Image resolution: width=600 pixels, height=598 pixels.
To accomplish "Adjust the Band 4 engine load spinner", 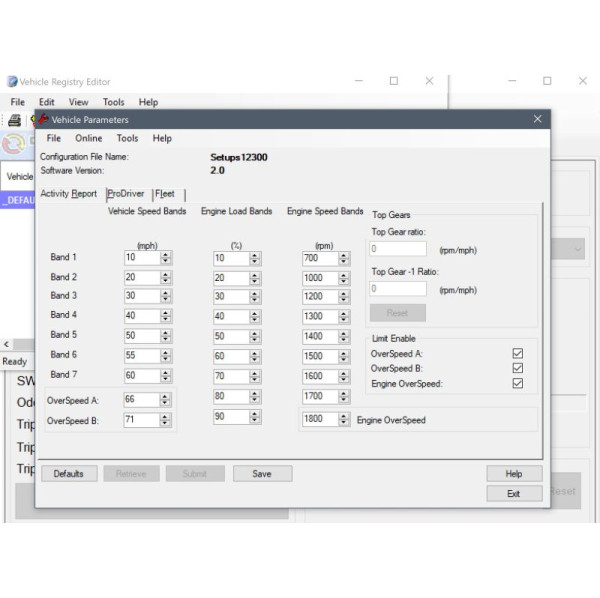I will tap(254, 316).
